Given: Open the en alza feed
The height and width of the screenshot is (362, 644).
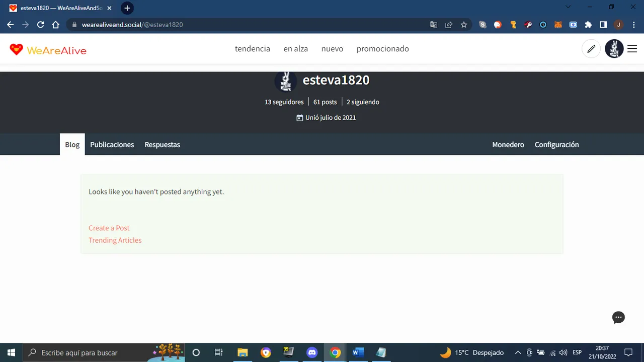Looking at the screenshot, I should coord(296,49).
